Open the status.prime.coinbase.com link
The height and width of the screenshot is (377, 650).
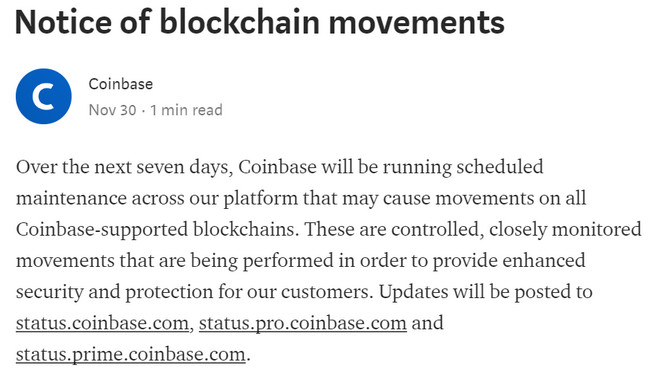(131, 354)
